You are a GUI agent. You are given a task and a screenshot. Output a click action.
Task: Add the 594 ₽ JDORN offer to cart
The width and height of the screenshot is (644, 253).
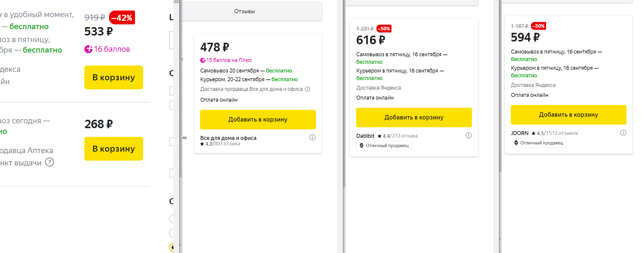click(568, 115)
